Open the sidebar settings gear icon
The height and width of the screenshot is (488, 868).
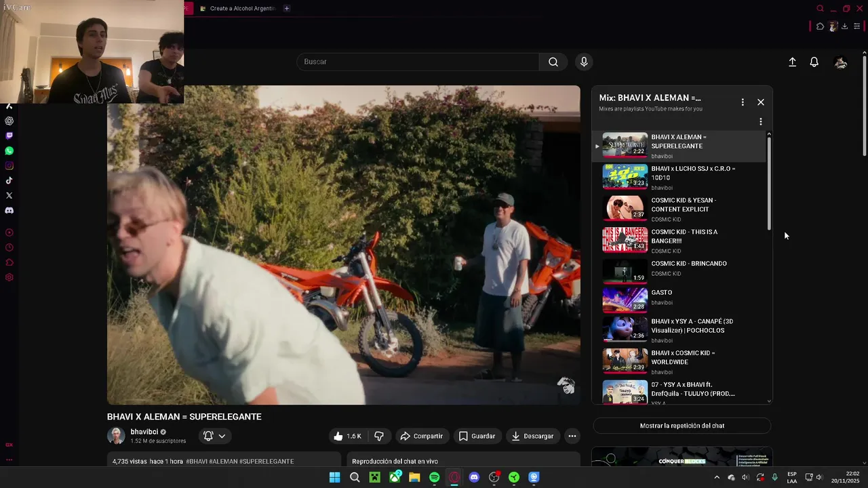[x=9, y=277]
